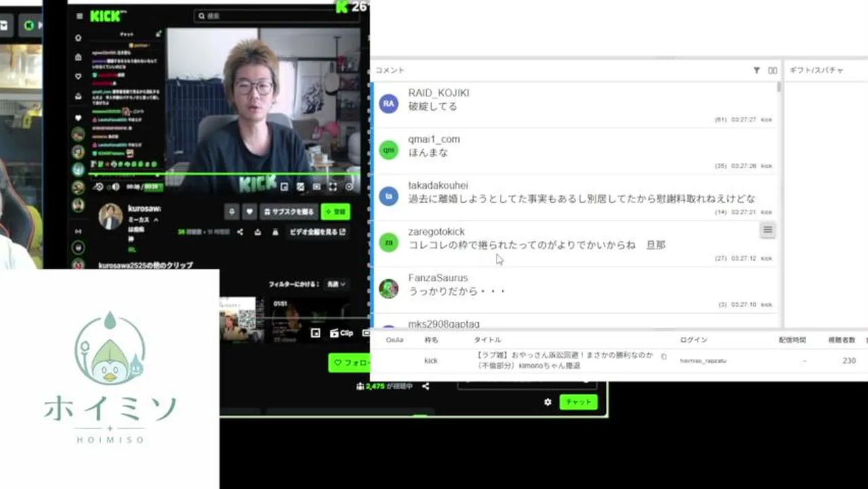
Task: Open the video player settings gear
Action: pos(349,187)
